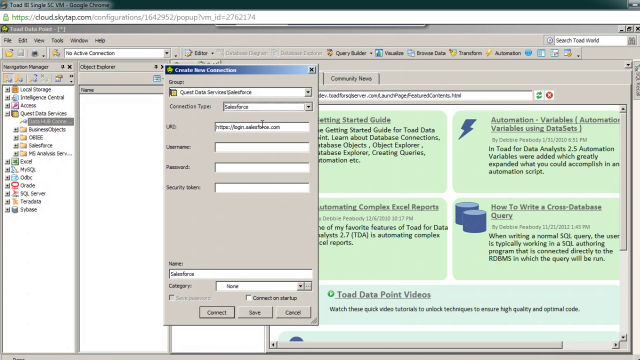The image size is (640, 360).
Task: Expand the BusinessObjects folder node
Action: [x=16, y=129]
